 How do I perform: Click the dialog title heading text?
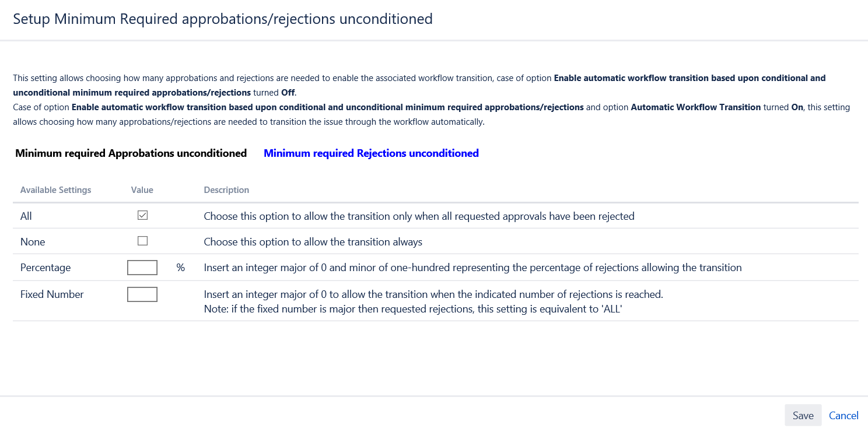pos(223,19)
